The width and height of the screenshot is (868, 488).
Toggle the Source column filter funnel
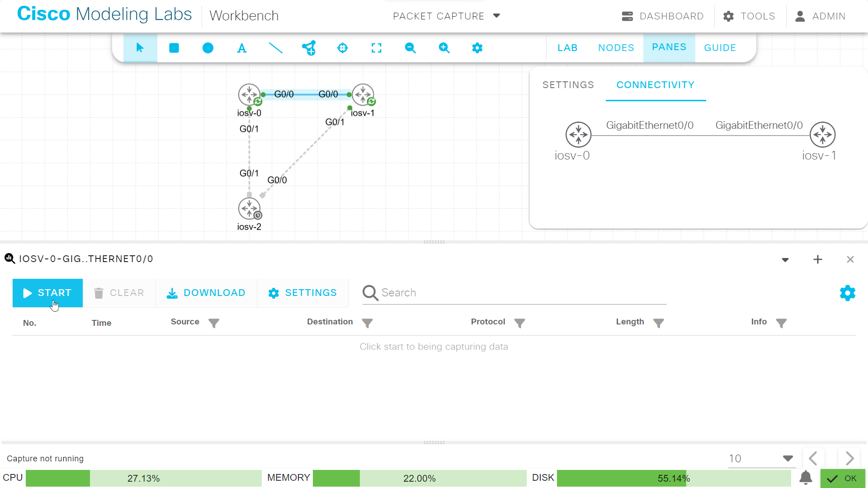pos(214,323)
